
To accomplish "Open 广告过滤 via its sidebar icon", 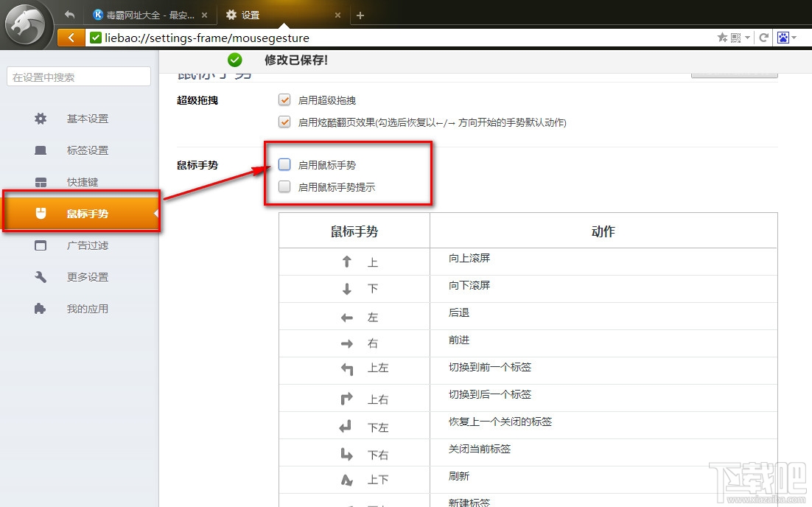I will [41, 245].
